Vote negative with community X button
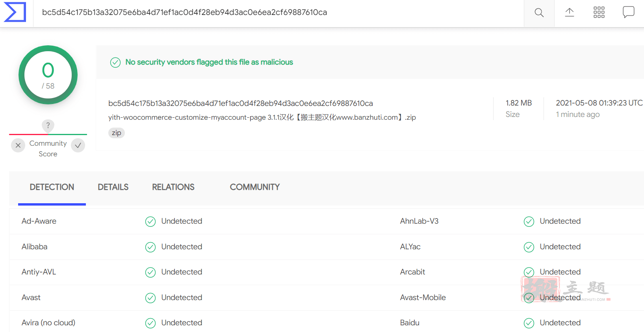This screenshot has height=332, width=644. click(18, 145)
